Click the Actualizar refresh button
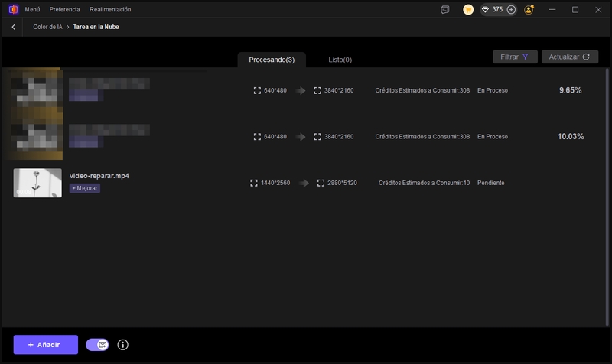The width and height of the screenshot is (612, 364). point(569,57)
